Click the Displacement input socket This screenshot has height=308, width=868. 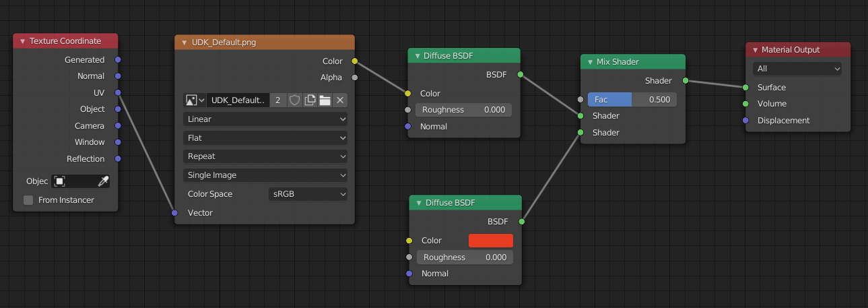(745, 121)
